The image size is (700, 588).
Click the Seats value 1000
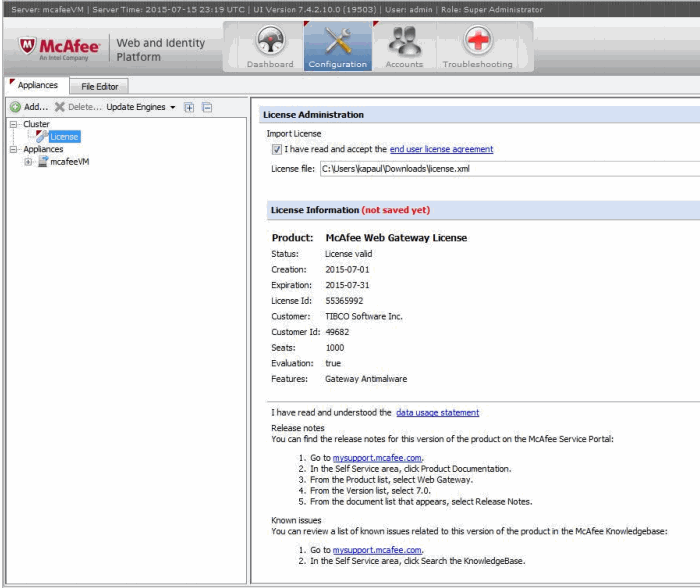click(x=335, y=348)
